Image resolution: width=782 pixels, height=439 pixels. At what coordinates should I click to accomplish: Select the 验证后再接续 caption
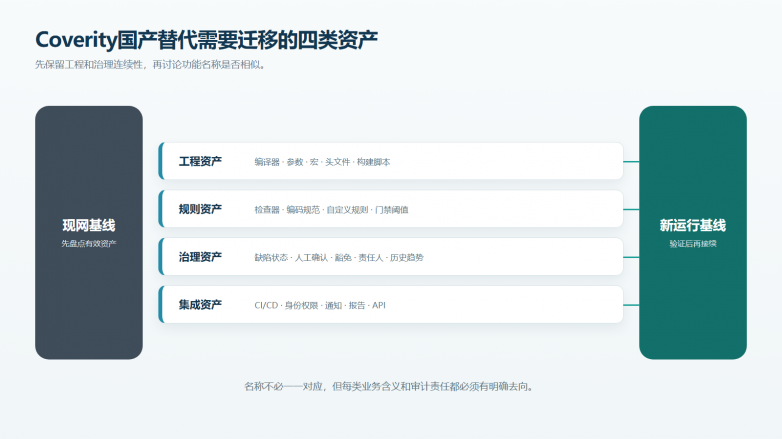(x=693, y=243)
